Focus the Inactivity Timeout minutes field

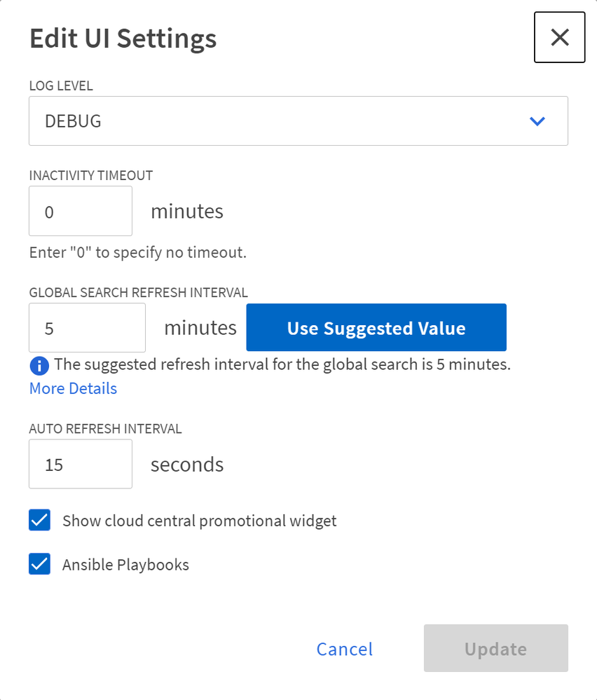[81, 211]
